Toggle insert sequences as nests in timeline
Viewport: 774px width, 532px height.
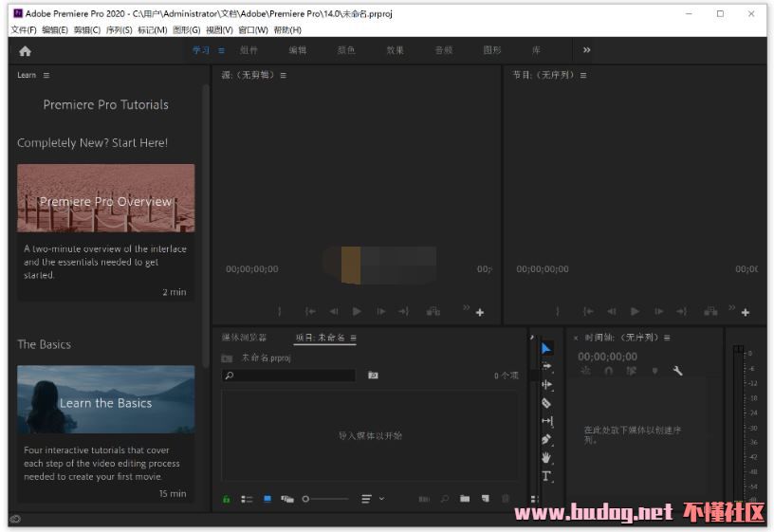point(585,371)
